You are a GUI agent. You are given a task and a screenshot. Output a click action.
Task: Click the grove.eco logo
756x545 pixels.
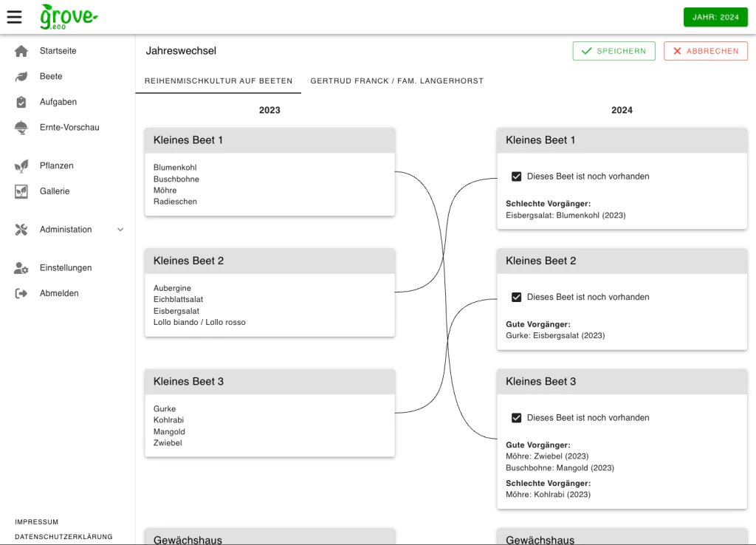(x=69, y=17)
